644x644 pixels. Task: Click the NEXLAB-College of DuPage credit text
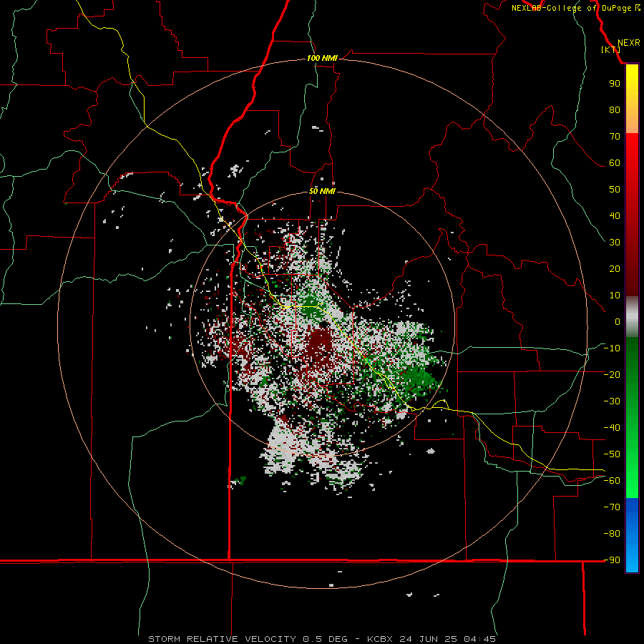pos(575,8)
